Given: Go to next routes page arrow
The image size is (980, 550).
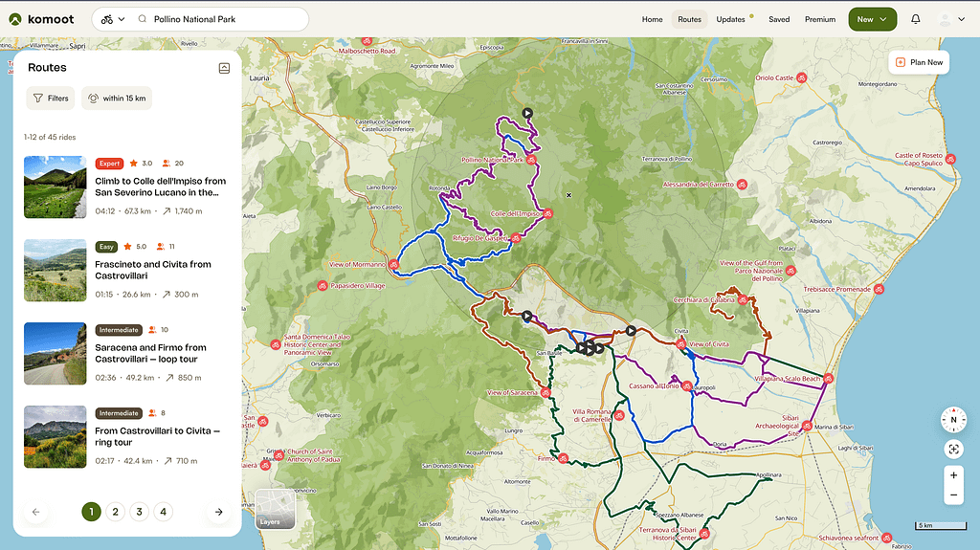Looking at the screenshot, I should 218,512.
